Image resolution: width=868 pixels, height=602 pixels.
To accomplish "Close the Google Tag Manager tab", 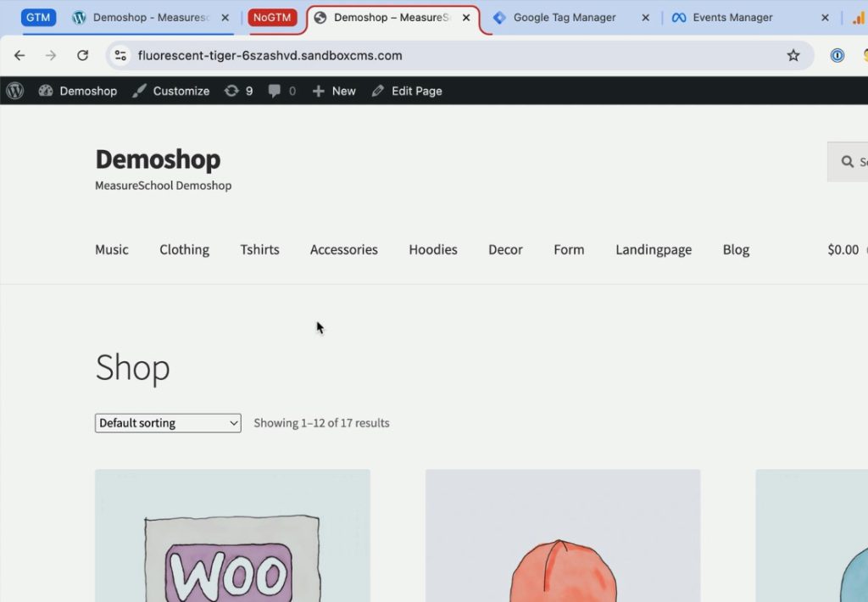I will tap(645, 18).
